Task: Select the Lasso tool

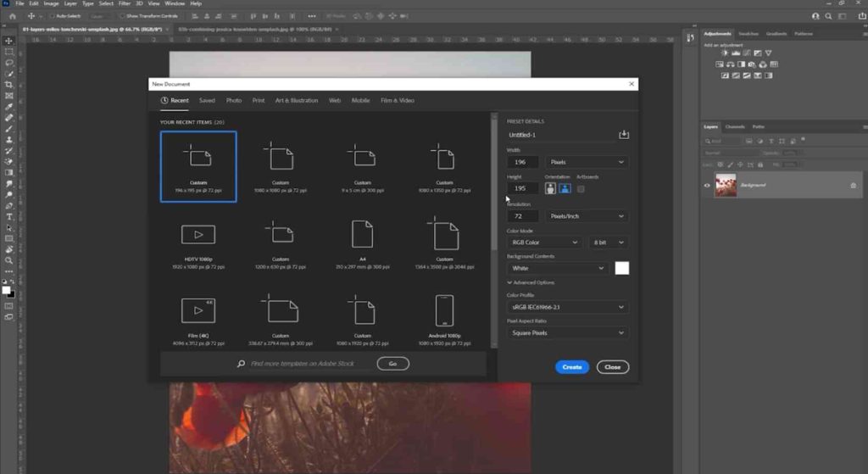Action: [x=8, y=63]
